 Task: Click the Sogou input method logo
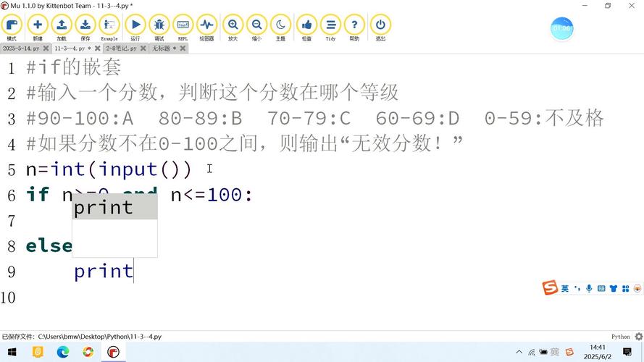click(x=550, y=287)
